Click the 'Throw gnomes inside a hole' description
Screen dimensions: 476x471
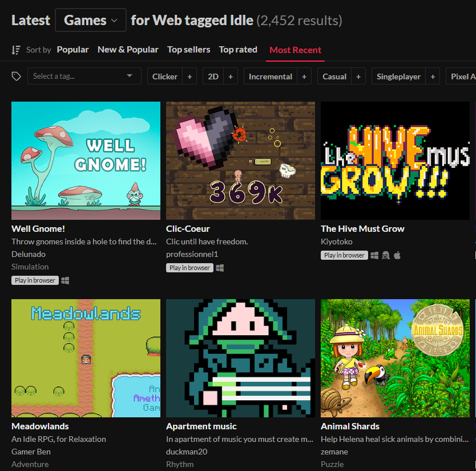84,241
